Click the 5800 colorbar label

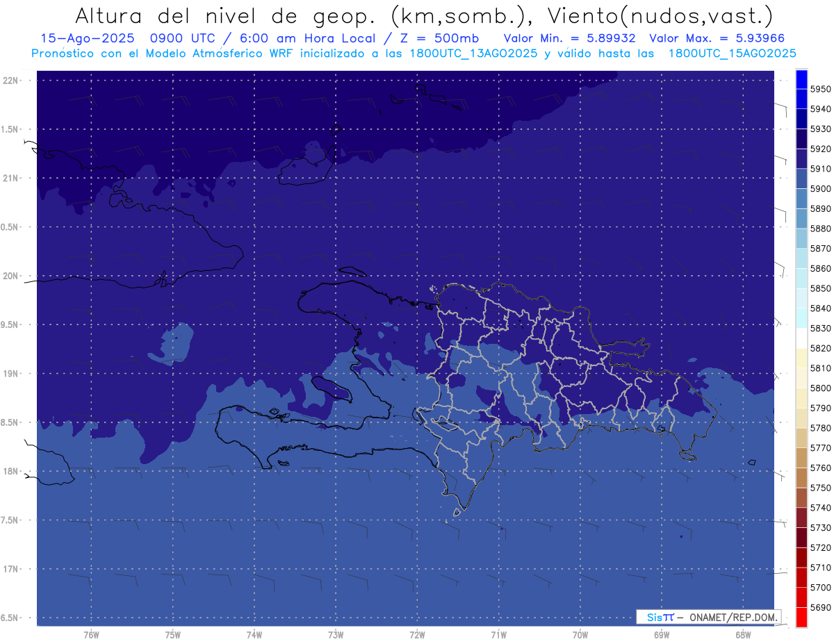point(820,388)
